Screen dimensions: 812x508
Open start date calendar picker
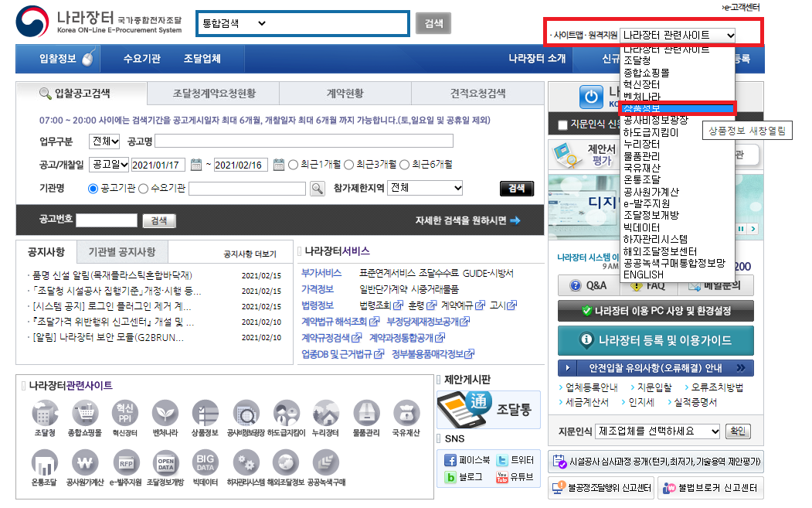tap(196, 165)
